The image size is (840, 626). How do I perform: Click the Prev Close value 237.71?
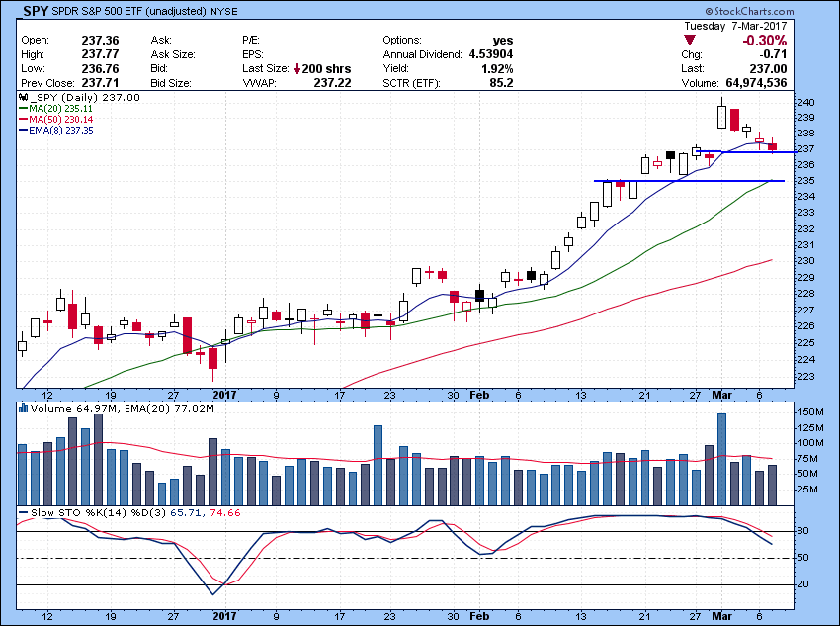[x=100, y=83]
